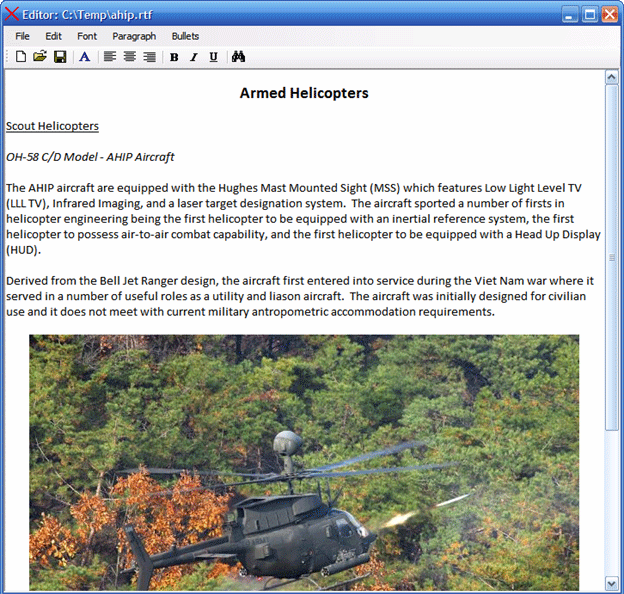Screen dimensions: 624x594
Task: Open a file with folder icon
Action: pyautogui.click(x=40, y=56)
